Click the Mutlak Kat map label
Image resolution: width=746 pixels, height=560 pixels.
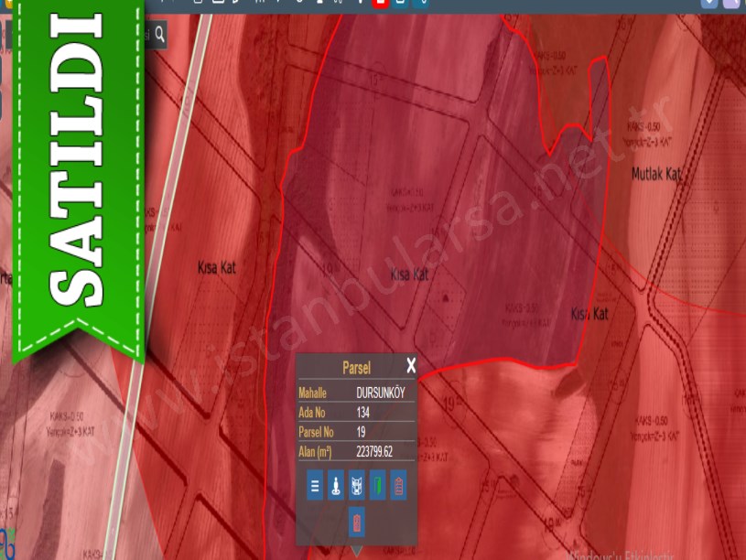(657, 172)
